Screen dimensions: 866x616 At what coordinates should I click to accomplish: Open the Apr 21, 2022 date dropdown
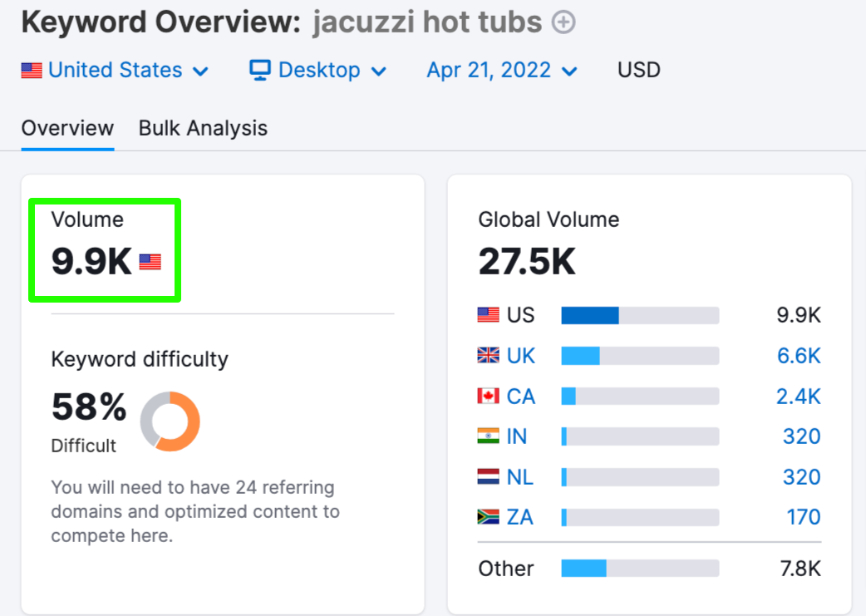click(502, 70)
